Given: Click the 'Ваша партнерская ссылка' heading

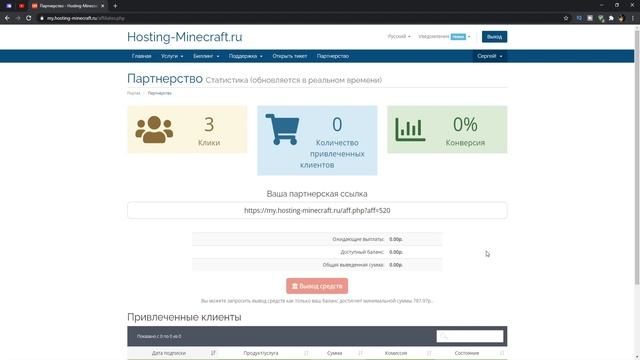Looking at the screenshot, I should (317, 194).
